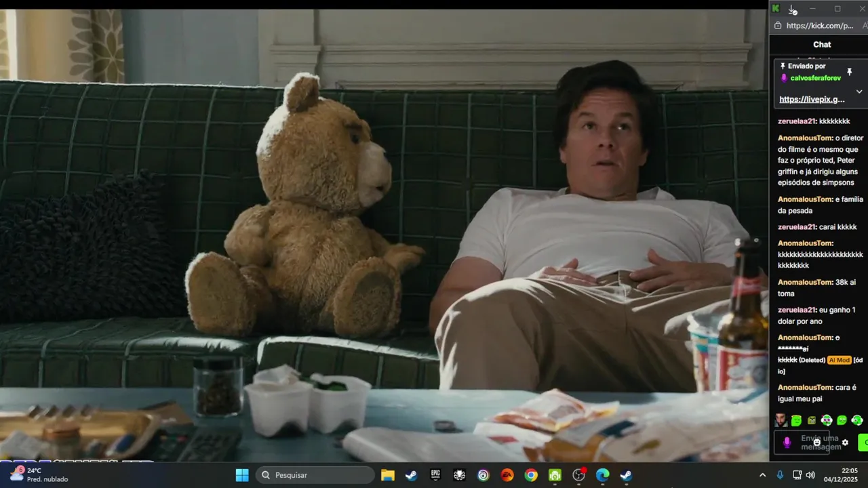This screenshot has height=488, width=868.
Task: Click the AI Mod badge on deleted message
Action: click(839, 360)
